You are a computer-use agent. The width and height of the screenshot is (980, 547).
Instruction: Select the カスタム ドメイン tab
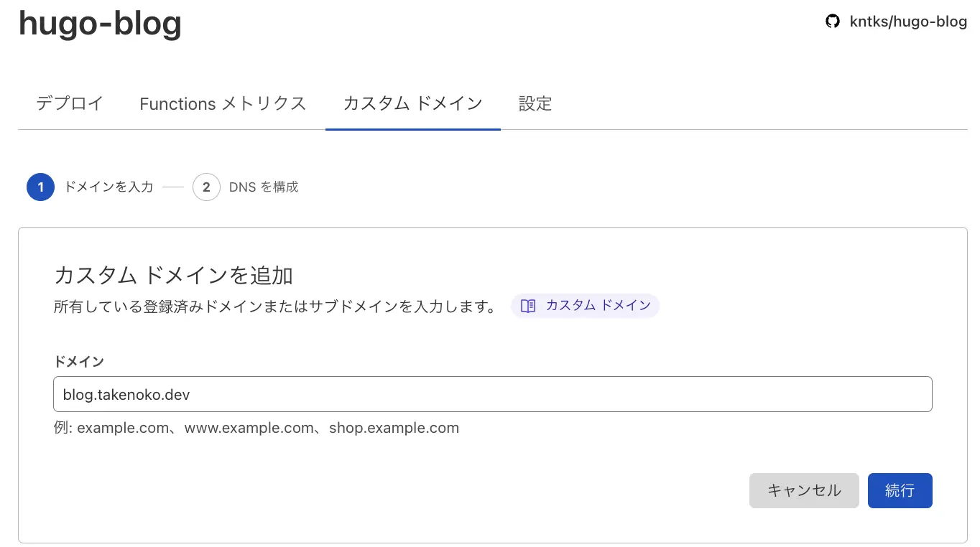click(412, 103)
